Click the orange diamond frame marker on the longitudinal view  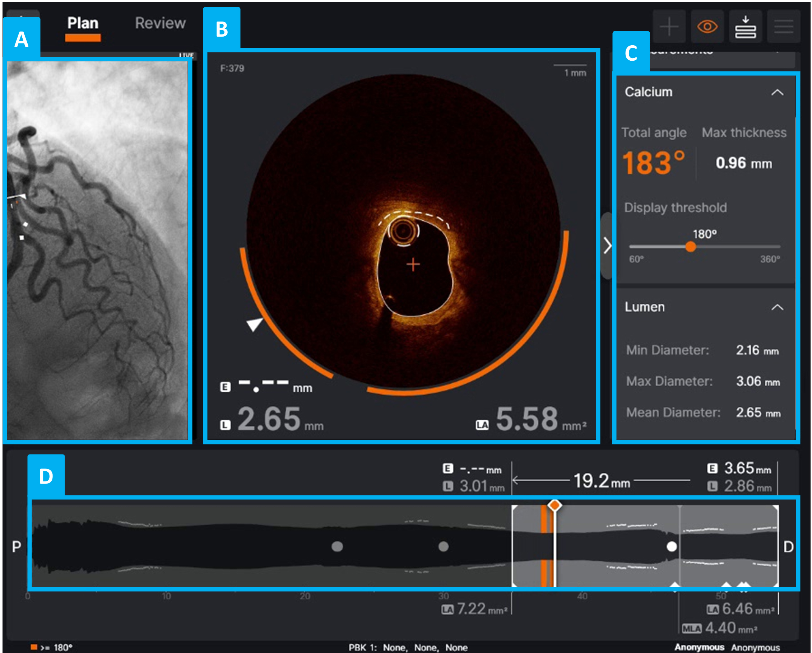point(555,505)
